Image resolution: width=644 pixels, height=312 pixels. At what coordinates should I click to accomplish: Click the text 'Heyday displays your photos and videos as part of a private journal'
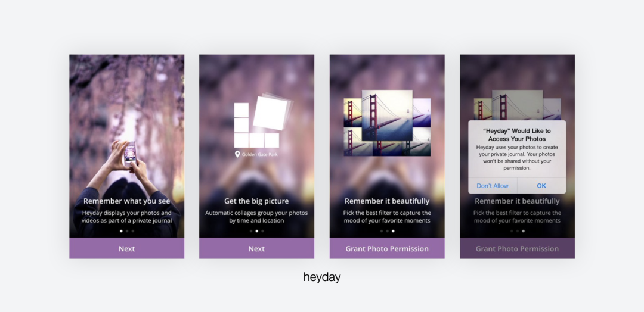(126, 217)
